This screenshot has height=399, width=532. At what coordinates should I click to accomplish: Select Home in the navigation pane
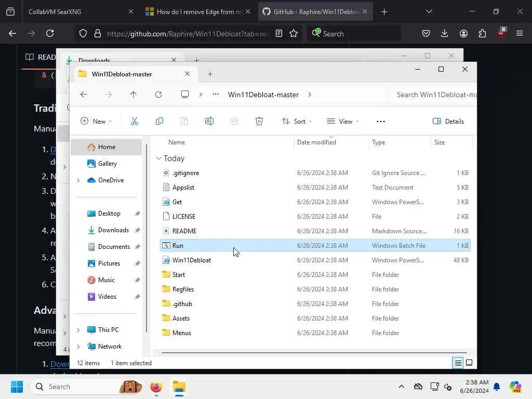pyautogui.click(x=106, y=147)
